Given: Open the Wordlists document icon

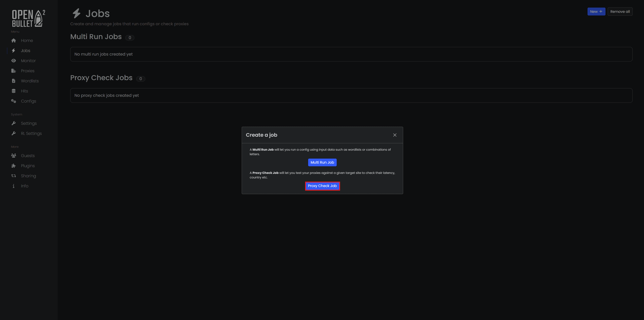Looking at the screenshot, I should click(13, 81).
